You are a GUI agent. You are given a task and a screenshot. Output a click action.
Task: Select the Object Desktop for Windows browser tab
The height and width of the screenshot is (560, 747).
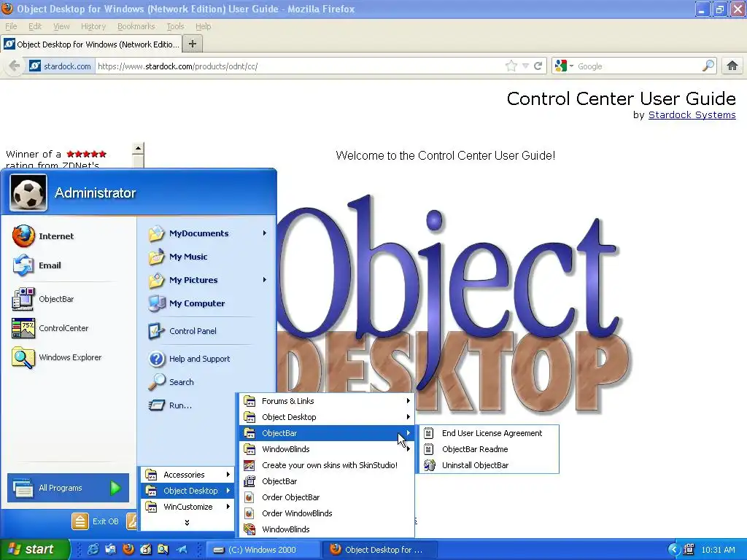(x=91, y=44)
